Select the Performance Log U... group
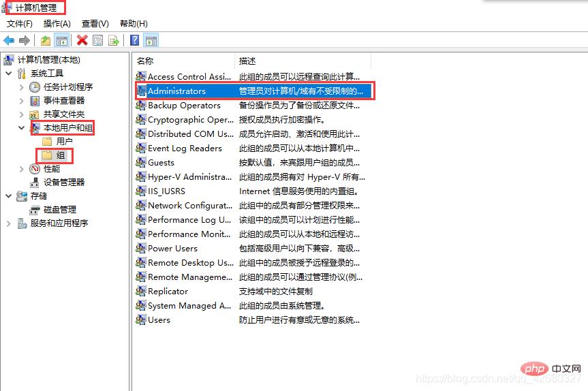Image resolution: width=588 pixels, height=391 pixels. 189,219
